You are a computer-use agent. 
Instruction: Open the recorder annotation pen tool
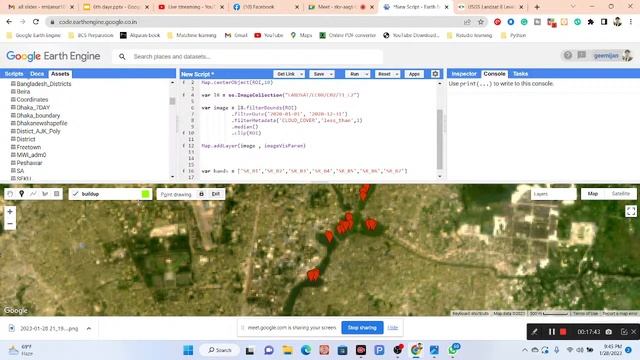click(x=534, y=332)
